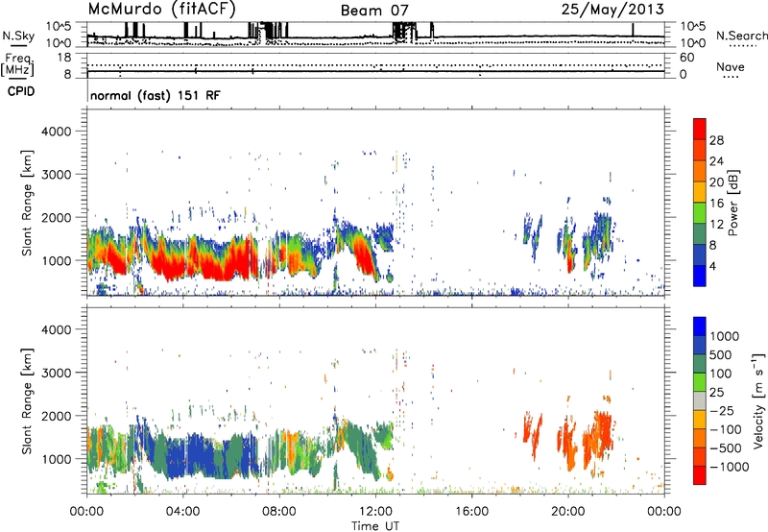Click the bright blue bottom segment of Power color bar
Viewport: 768px width, 532px height.
tap(700, 276)
